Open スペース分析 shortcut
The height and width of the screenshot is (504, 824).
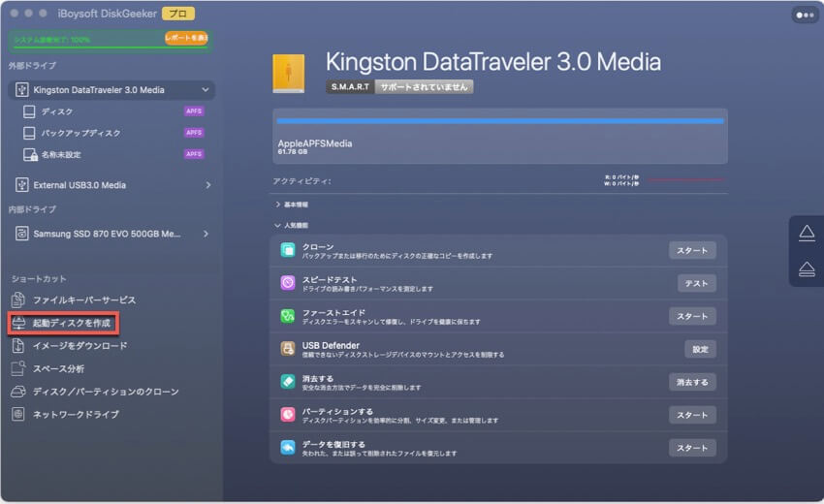[x=58, y=369]
